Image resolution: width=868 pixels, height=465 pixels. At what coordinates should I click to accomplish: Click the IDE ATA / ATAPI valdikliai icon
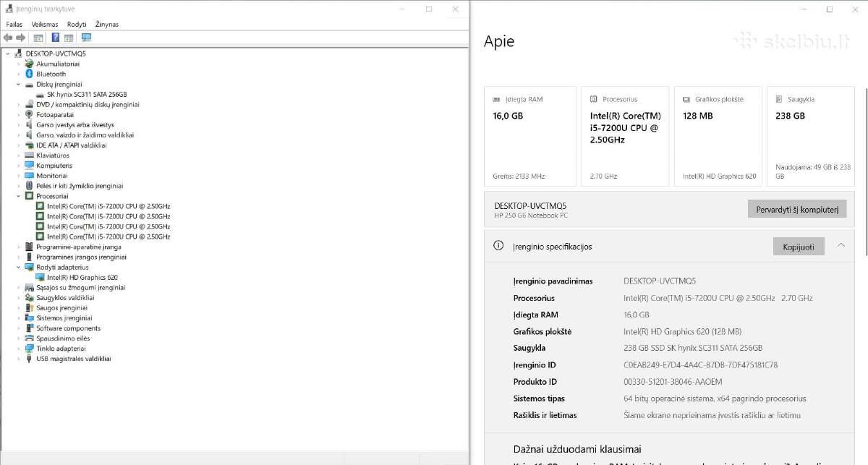(x=30, y=145)
